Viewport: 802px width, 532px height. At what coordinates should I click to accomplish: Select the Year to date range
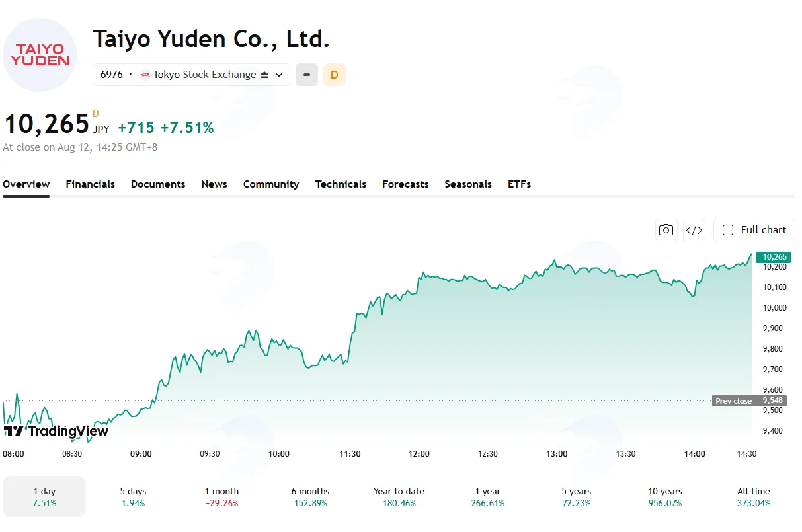click(x=399, y=497)
